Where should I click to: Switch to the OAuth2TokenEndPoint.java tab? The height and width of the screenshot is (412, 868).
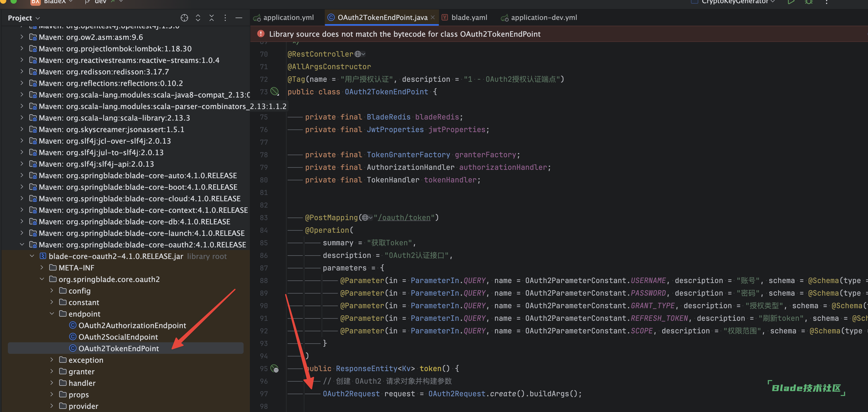pos(382,17)
